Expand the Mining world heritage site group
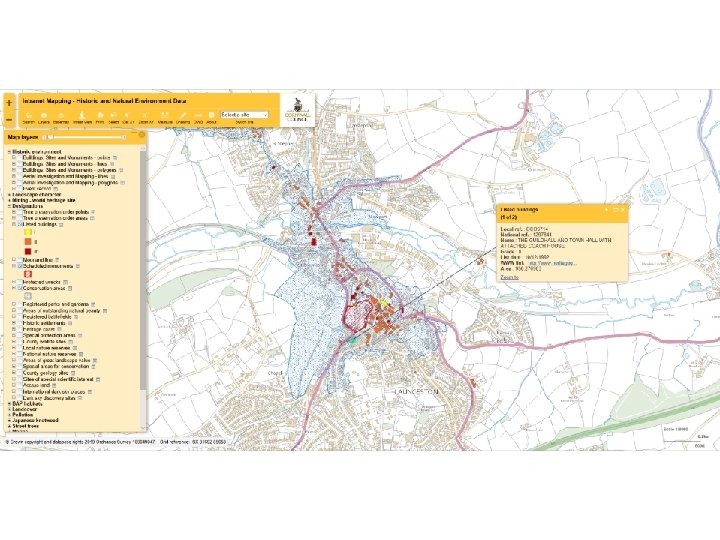This screenshot has height=540, width=720. coord(10,201)
